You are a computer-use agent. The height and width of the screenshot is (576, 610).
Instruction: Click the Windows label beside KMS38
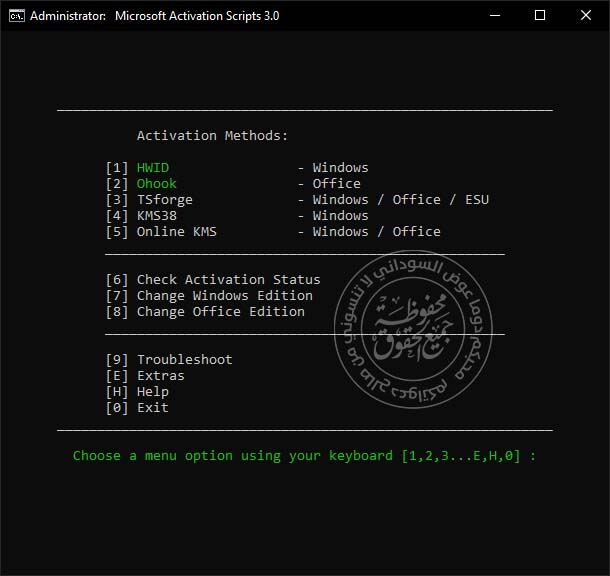coord(340,215)
